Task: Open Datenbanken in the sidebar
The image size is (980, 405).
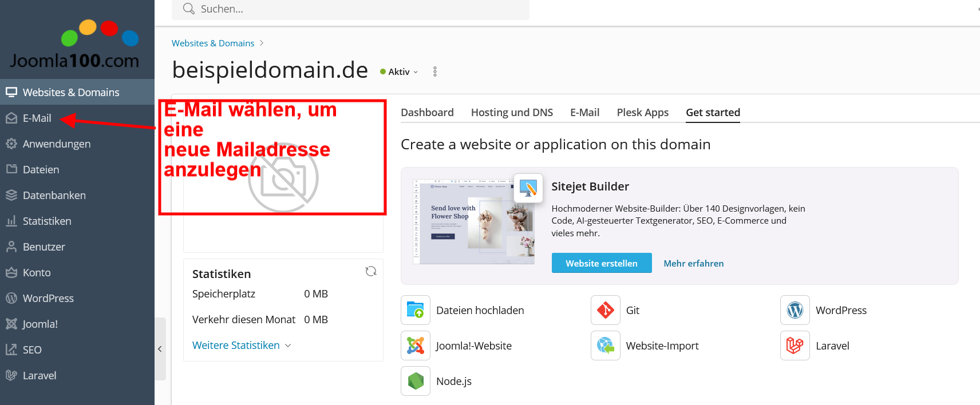Action: pos(77,195)
